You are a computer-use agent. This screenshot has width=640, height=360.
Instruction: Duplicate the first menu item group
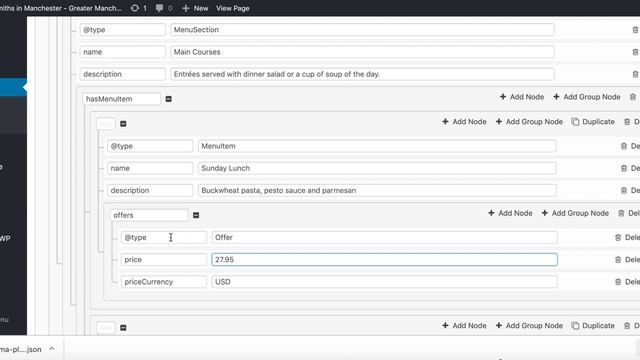coord(593,122)
